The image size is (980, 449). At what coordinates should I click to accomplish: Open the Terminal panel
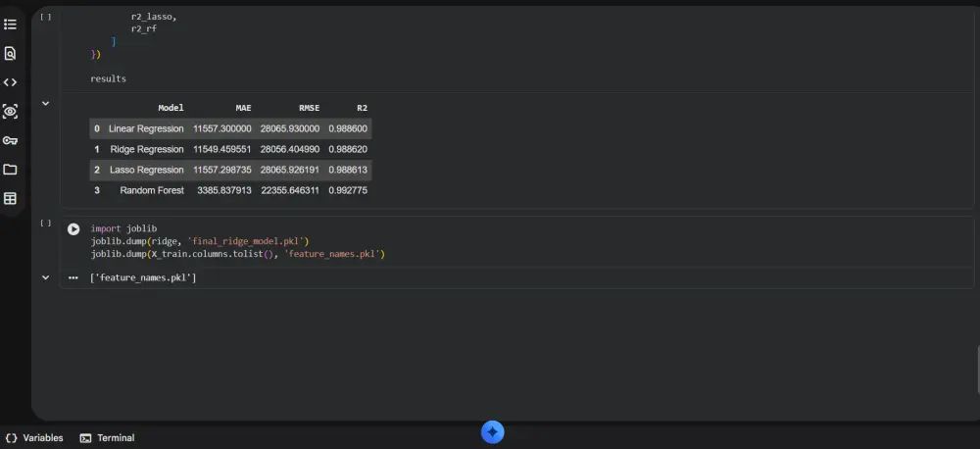click(x=108, y=438)
